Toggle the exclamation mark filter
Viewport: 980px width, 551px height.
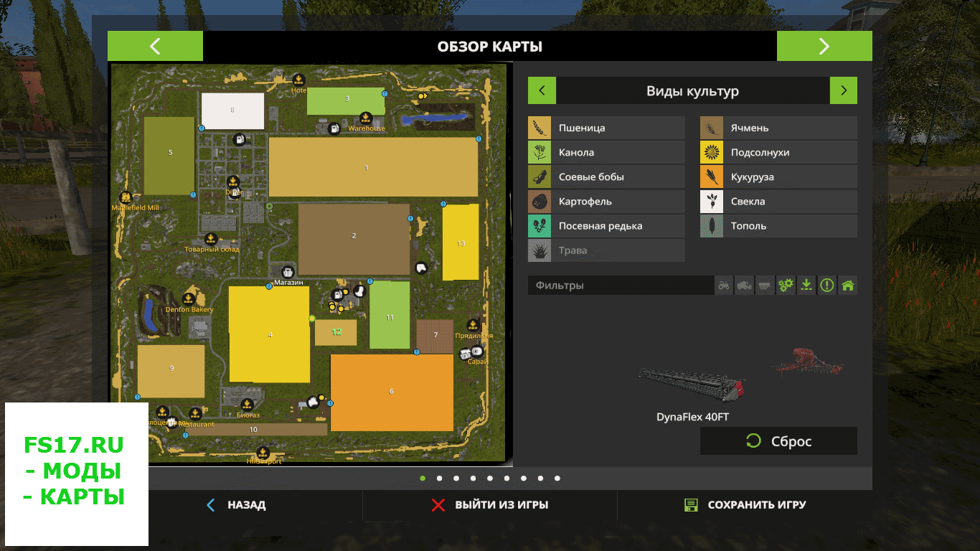pyautogui.click(x=827, y=286)
